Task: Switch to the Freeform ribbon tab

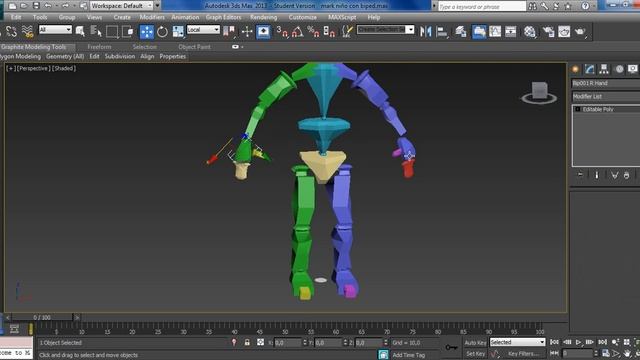Action: (x=99, y=47)
